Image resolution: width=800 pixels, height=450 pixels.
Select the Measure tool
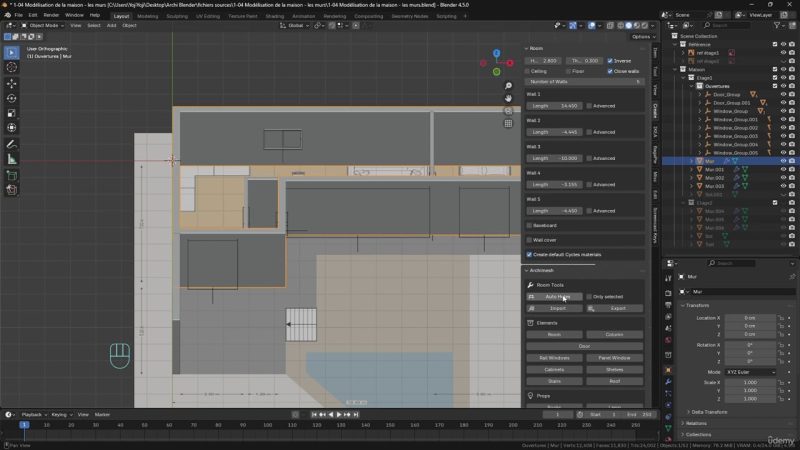pos(12,159)
